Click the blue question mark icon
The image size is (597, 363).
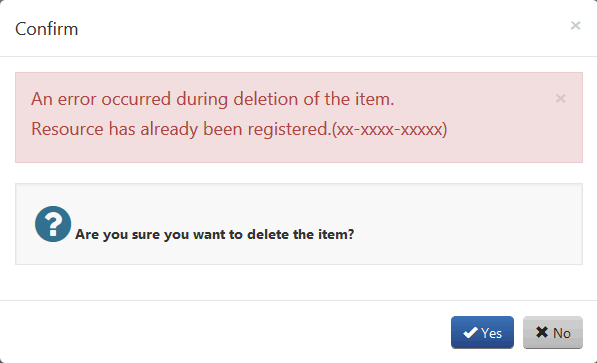53,224
